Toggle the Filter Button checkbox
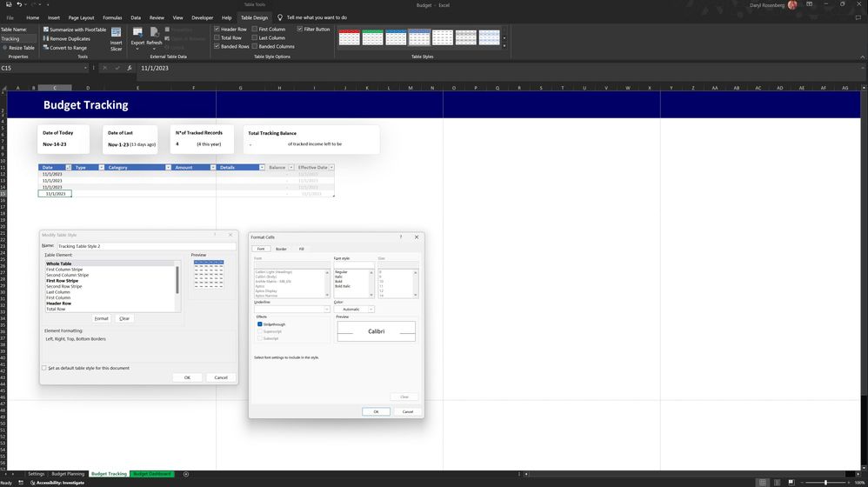This screenshot has width=868, height=487. point(299,29)
